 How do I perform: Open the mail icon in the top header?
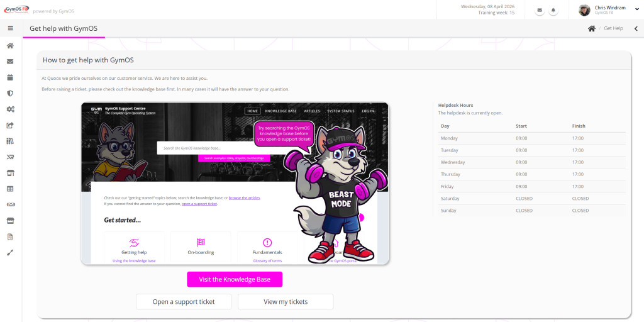pyautogui.click(x=540, y=11)
